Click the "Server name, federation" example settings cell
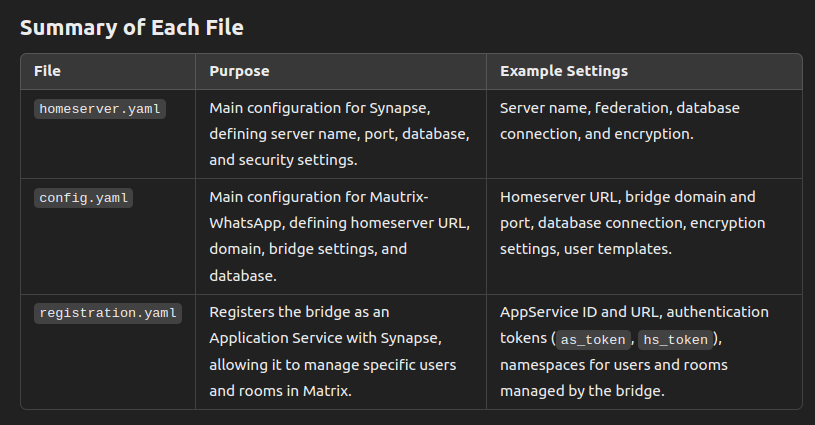815x425 pixels. click(x=644, y=134)
